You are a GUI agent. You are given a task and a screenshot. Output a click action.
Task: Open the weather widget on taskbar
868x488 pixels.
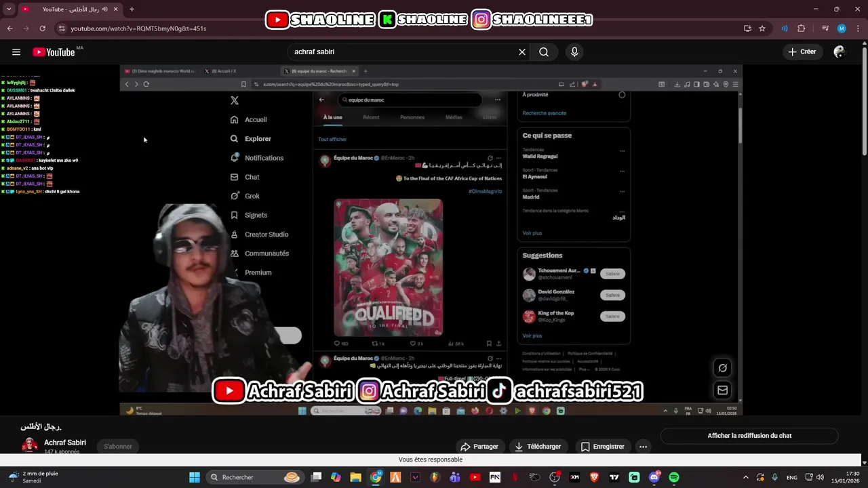click(34, 477)
